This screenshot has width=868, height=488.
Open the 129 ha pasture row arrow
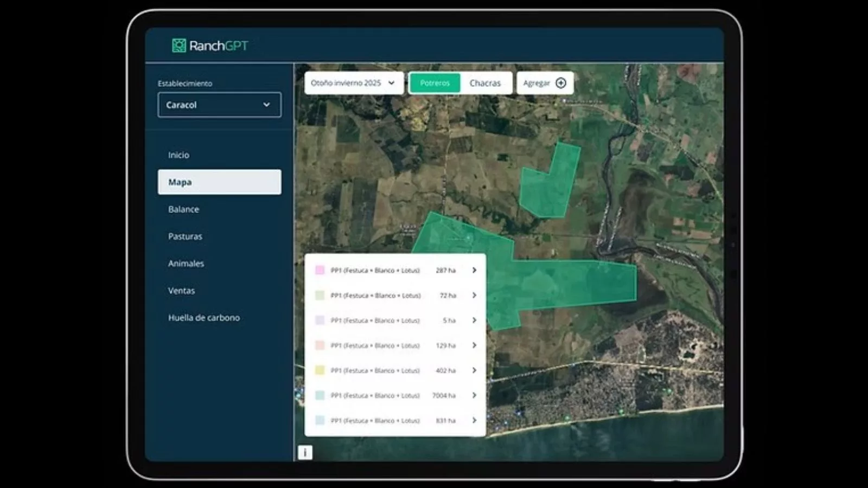click(x=474, y=345)
